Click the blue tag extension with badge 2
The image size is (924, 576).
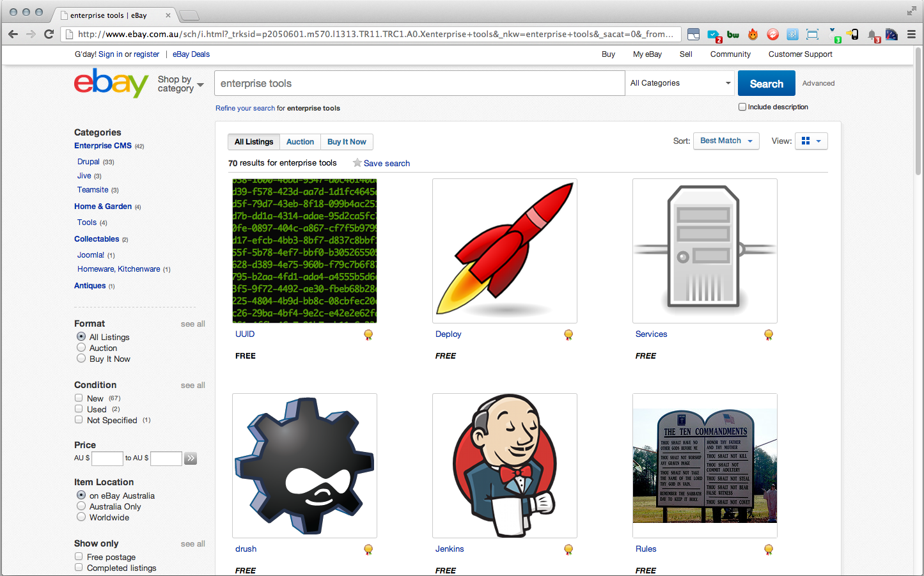tap(714, 35)
